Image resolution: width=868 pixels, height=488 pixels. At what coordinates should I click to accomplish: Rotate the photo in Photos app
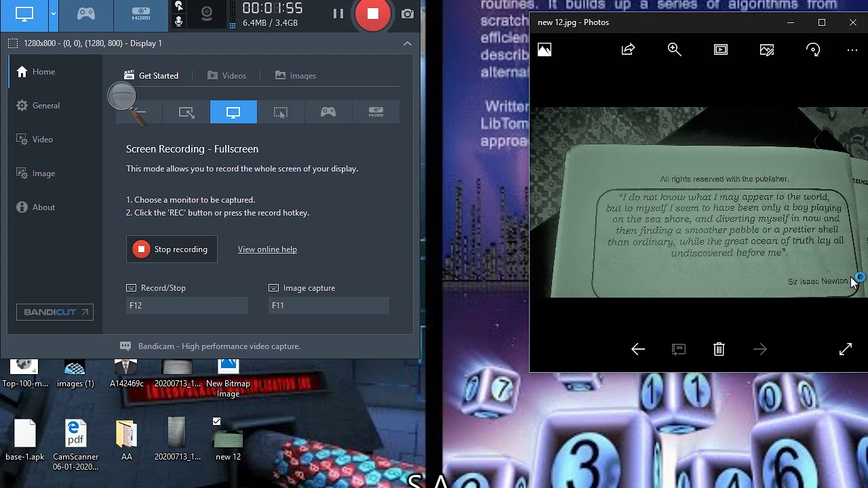[x=813, y=49]
